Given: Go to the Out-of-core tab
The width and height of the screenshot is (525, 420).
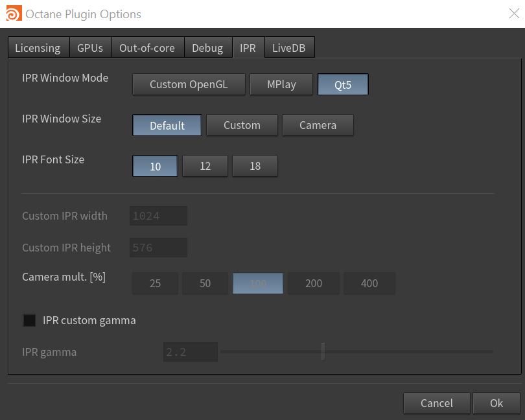Looking at the screenshot, I should point(146,48).
